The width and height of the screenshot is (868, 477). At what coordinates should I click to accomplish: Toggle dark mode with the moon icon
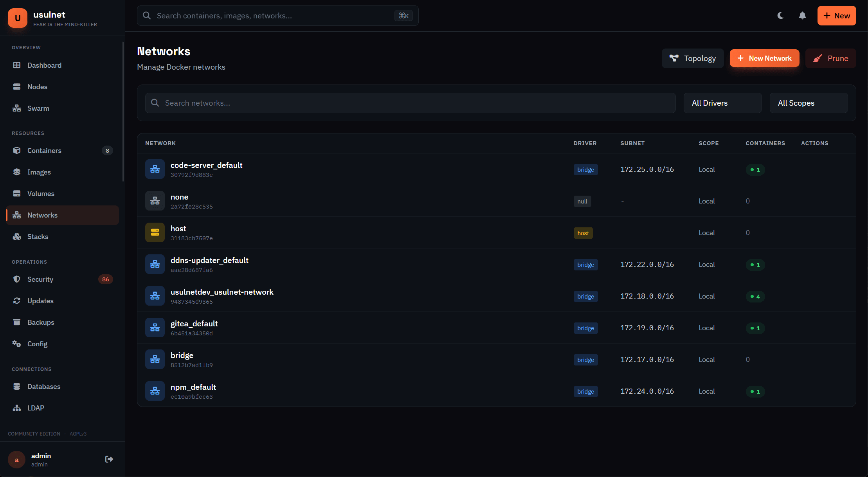tap(780, 16)
